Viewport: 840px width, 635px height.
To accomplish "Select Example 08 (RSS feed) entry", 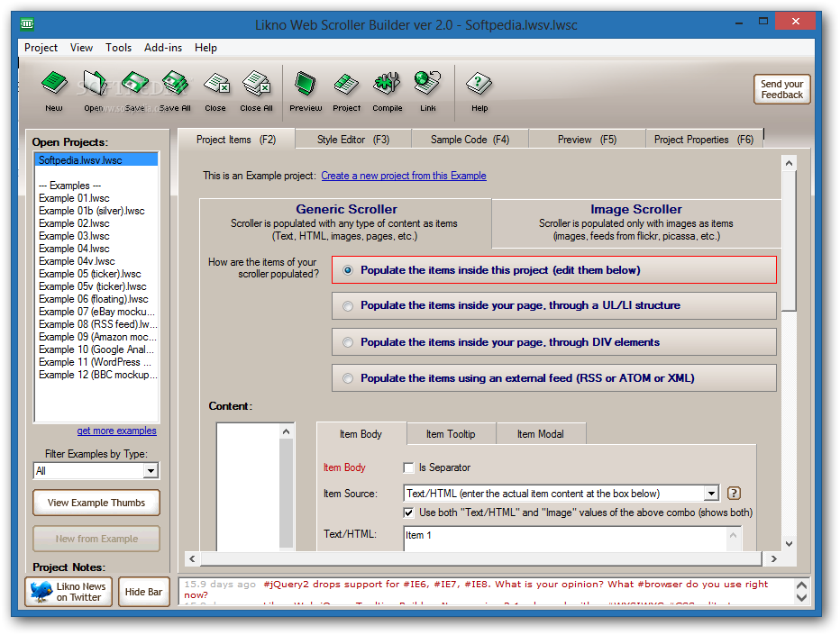I will (x=97, y=324).
